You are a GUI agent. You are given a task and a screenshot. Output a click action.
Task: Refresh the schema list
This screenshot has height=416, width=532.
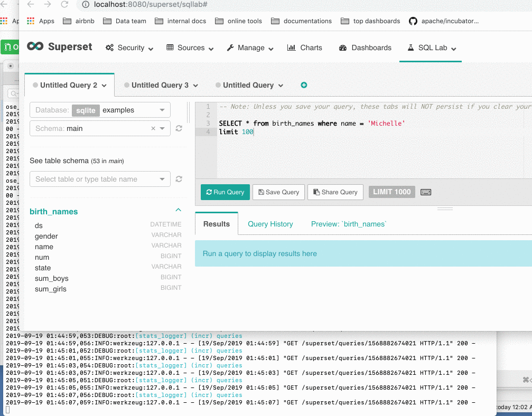point(179,128)
